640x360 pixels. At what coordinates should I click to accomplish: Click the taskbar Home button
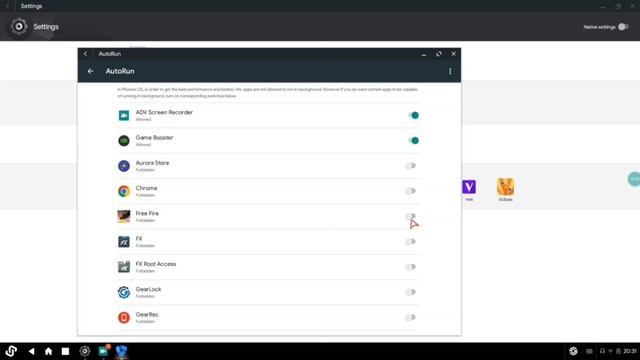click(x=48, y=351)
